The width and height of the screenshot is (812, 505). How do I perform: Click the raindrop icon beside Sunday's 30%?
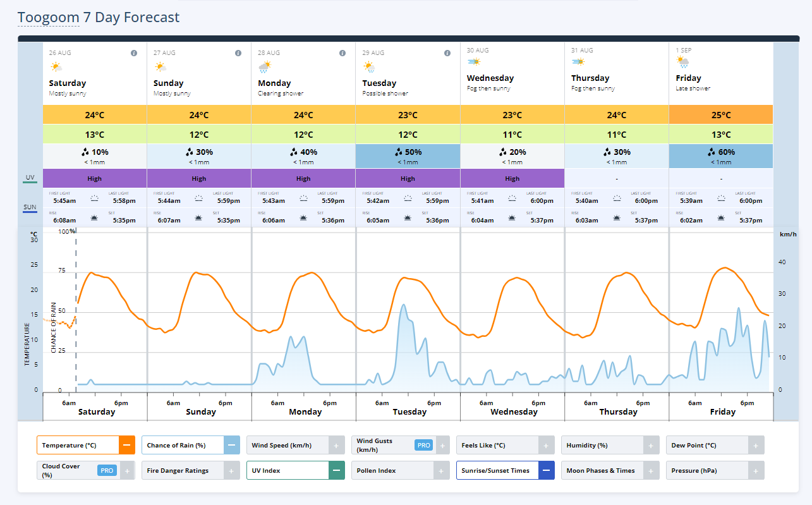pos(190,152)
